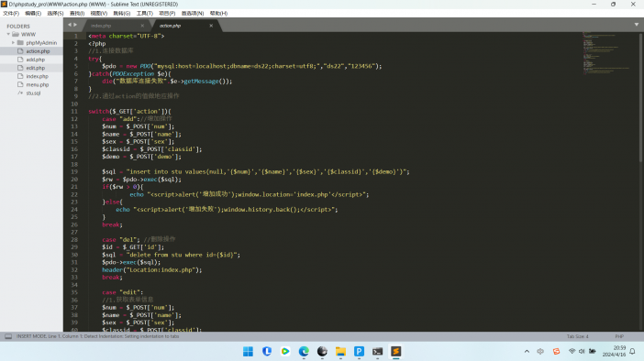Image resolution: width=644 pixels, height=361 pixels.
Task: Open the blue P taskbar app
Action: [x=359, y=352]
